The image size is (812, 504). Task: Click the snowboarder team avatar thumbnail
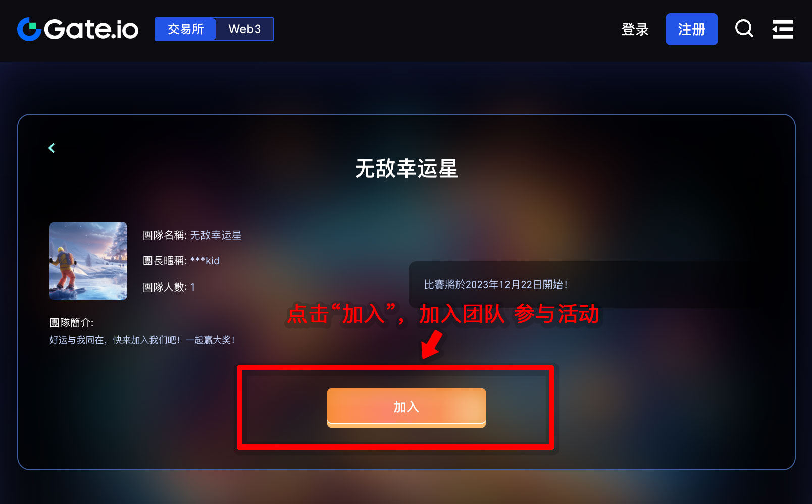[88, 261]
